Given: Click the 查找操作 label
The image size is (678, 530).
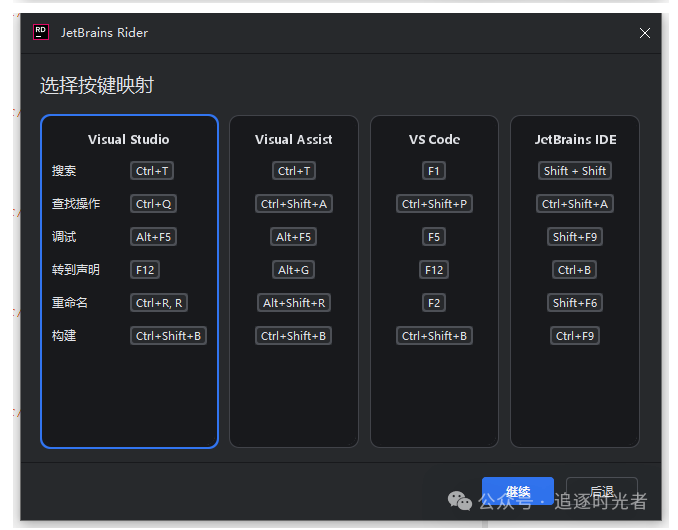Looking at the screenshot, I should (x=76, y=204).
